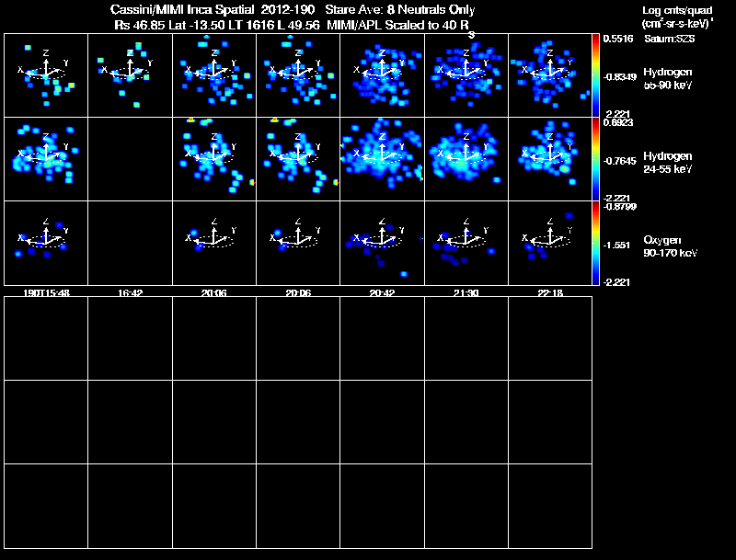Screen dimensions: 736x560
Task: Click the '190T15:48' time label
Action: tap(46, 292)
